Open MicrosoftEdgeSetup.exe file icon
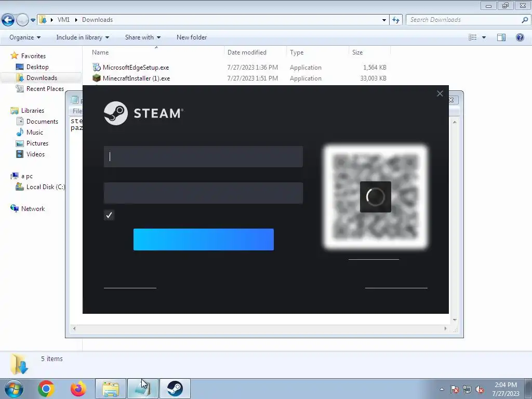This screenshot has height=399, width=532. (97, 67)
